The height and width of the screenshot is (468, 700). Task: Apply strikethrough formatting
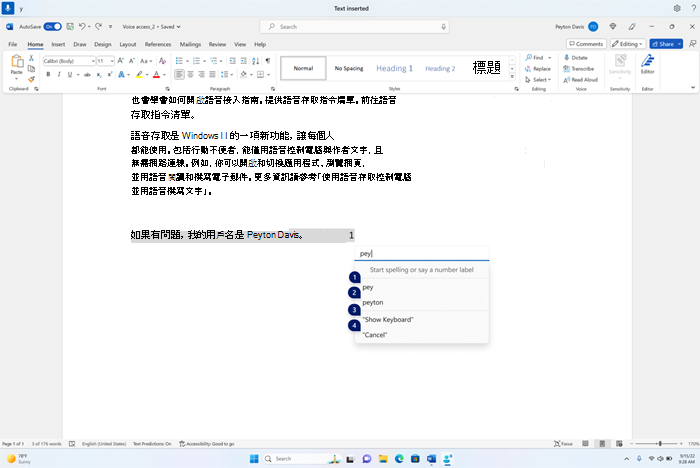click(88, 75)
